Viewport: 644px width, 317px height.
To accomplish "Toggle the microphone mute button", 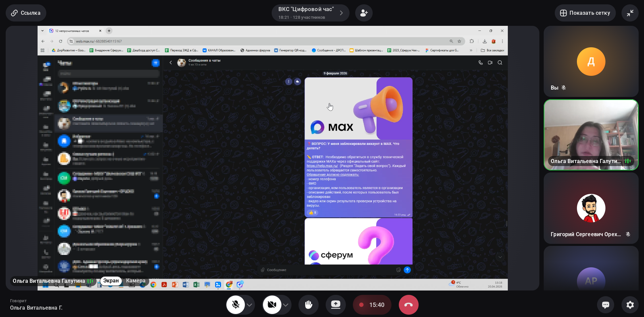I will pyautogui.click(x=236, y=305).
